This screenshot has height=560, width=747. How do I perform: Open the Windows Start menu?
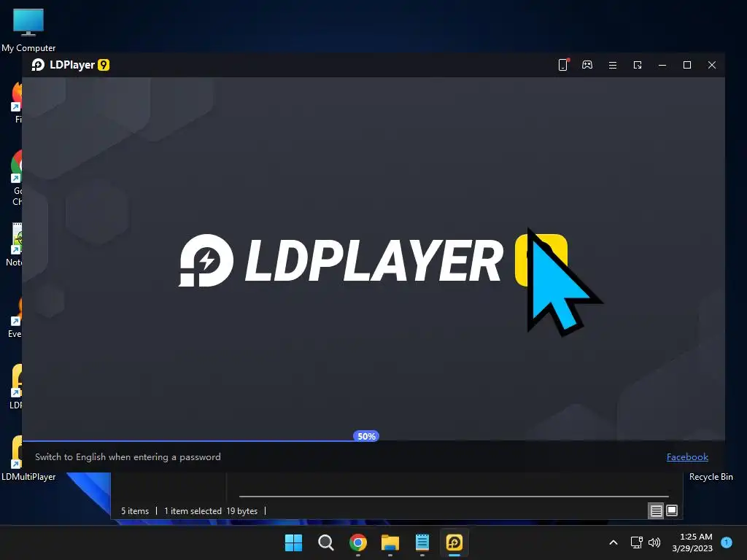[x=293, y=542]
